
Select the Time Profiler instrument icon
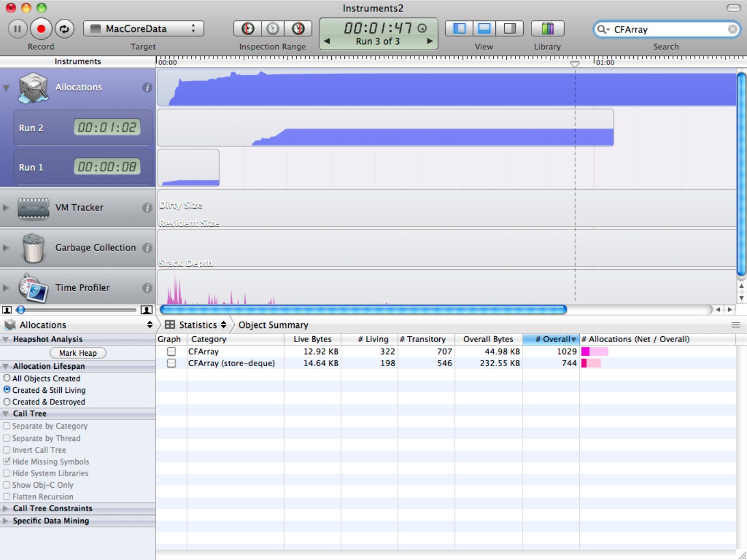pos(33,288)
